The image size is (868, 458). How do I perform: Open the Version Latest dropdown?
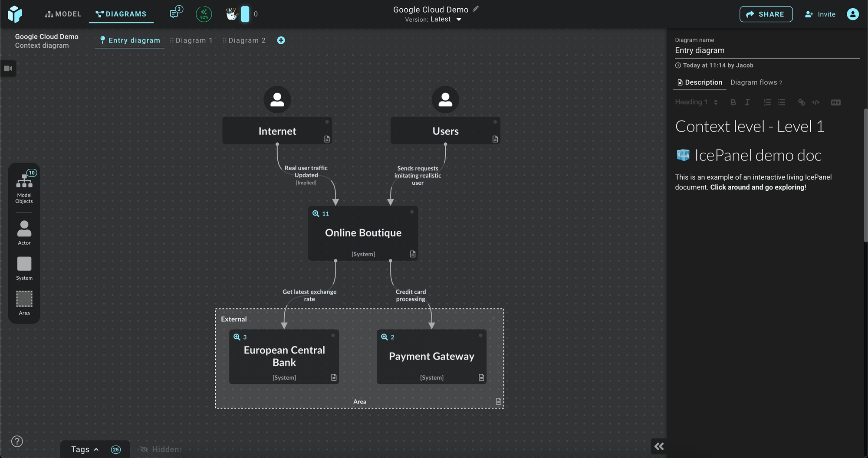tap(433, 20)
